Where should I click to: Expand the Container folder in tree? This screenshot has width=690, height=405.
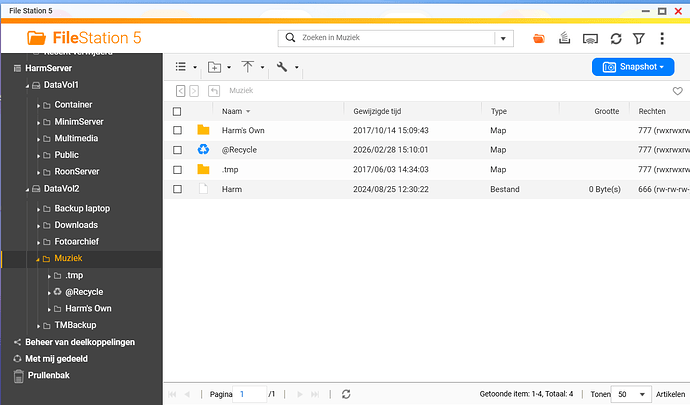38,106
